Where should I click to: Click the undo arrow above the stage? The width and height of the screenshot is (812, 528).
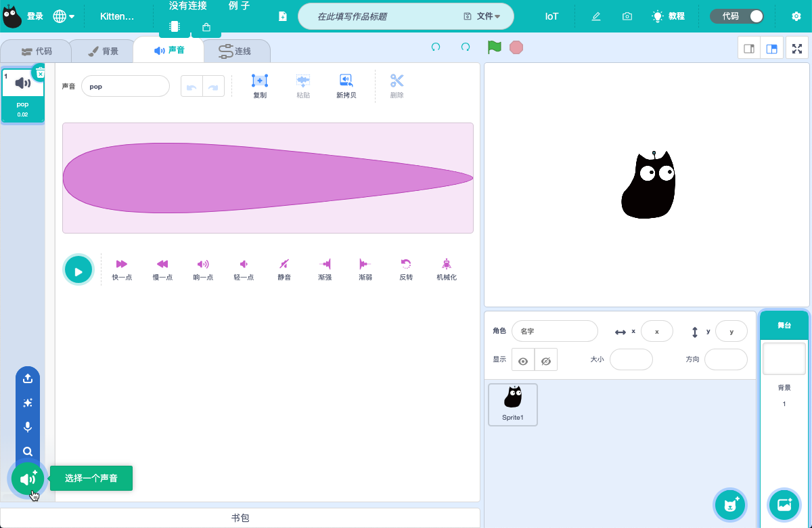pos(436,47)
